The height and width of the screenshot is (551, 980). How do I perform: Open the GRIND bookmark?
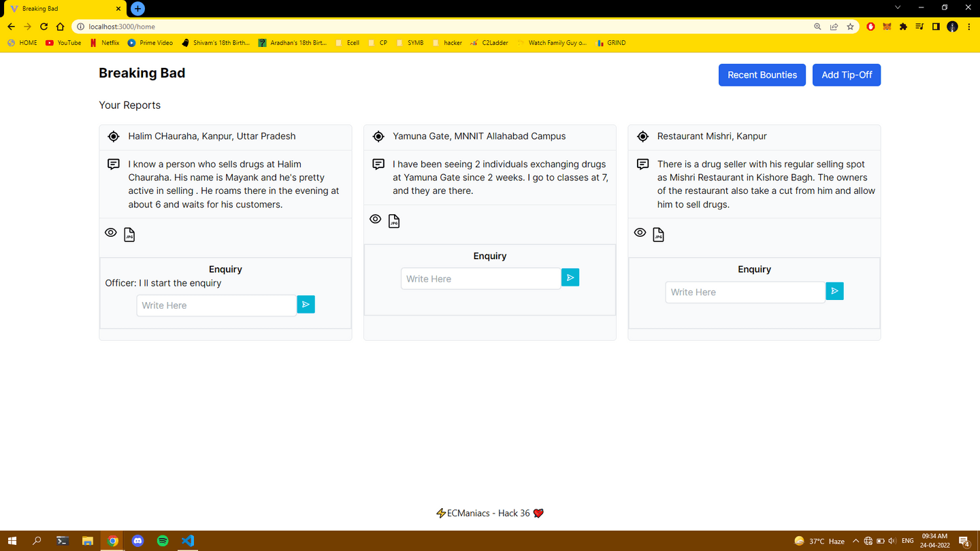(x=611, y=43)
